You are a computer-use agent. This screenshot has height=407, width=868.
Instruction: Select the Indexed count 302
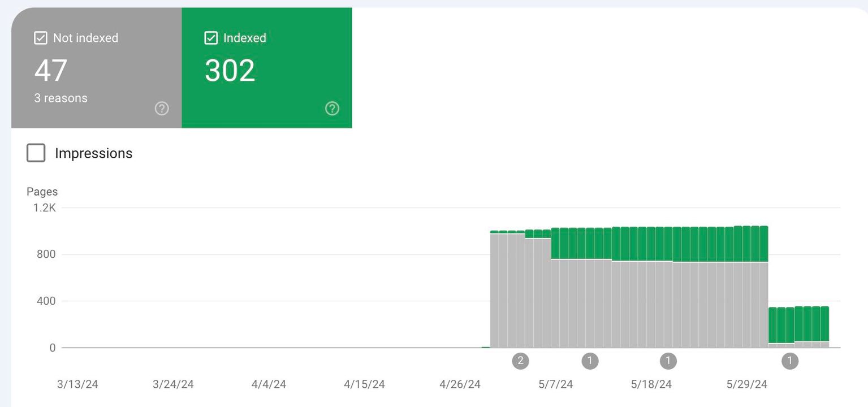pyautogui.click(x=230, y=71)
